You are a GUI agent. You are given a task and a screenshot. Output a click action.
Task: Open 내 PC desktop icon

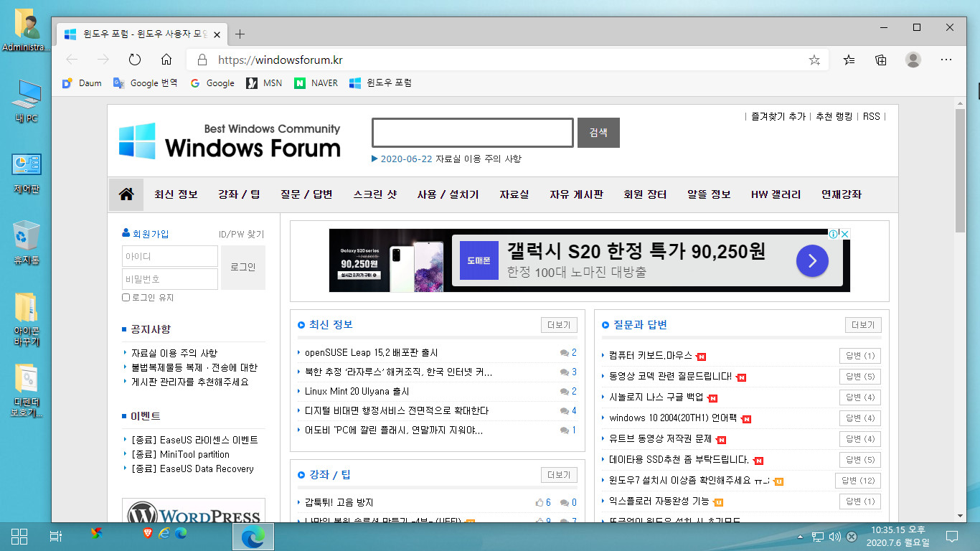coord(27,100)
